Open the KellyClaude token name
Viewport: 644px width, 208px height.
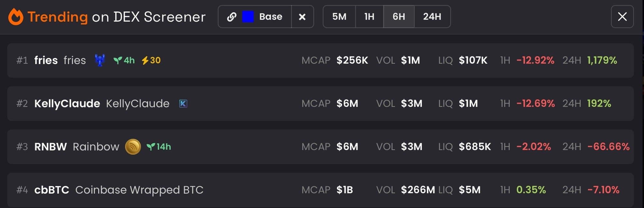pos(67,104)
